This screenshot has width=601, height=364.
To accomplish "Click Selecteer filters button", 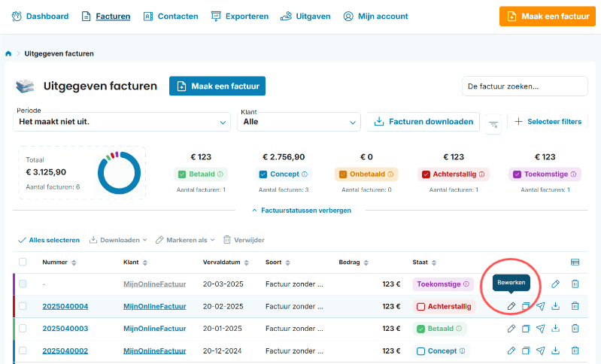I will (x=548, y=122).
